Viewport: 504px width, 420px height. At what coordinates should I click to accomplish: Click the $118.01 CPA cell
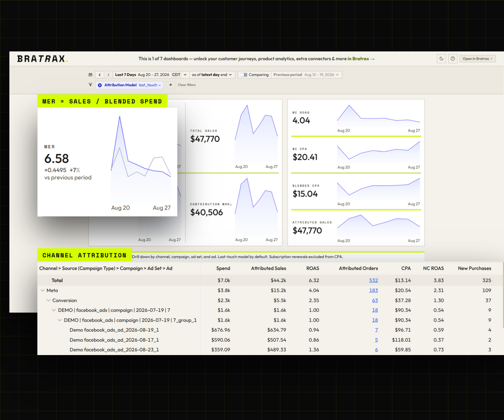[x=401, y=340]
